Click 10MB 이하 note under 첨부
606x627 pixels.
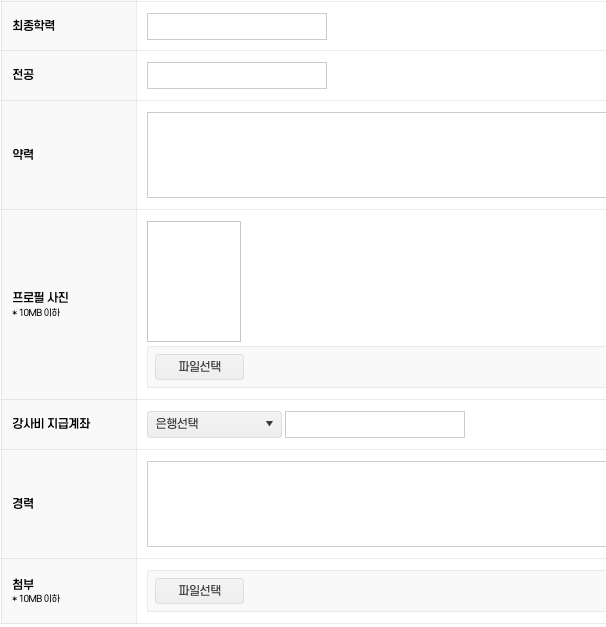coord(36,599)
